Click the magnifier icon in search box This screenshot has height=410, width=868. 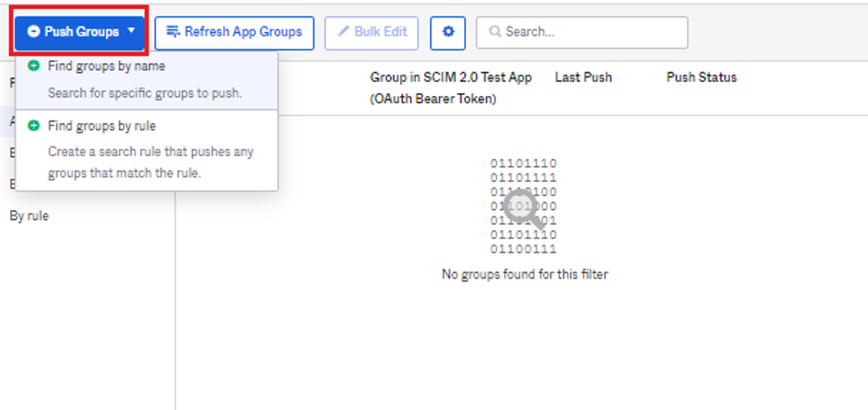tap(495, 32)
